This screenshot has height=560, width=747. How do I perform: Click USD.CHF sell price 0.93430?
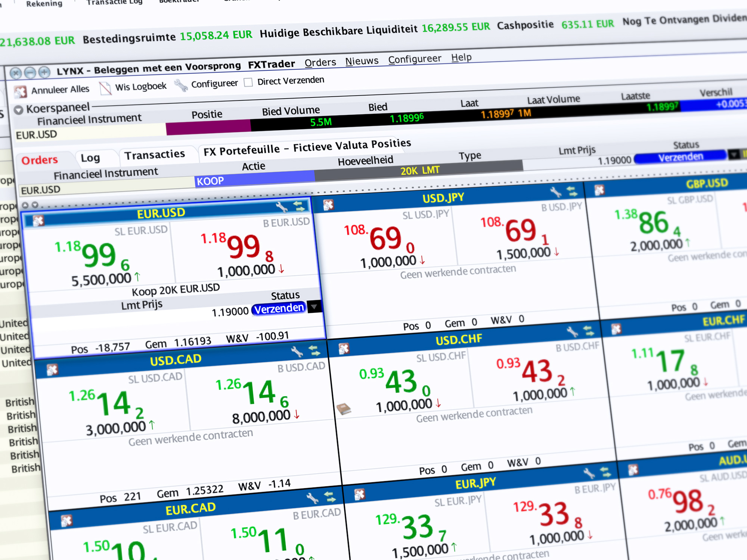click(x=395, y=382)
